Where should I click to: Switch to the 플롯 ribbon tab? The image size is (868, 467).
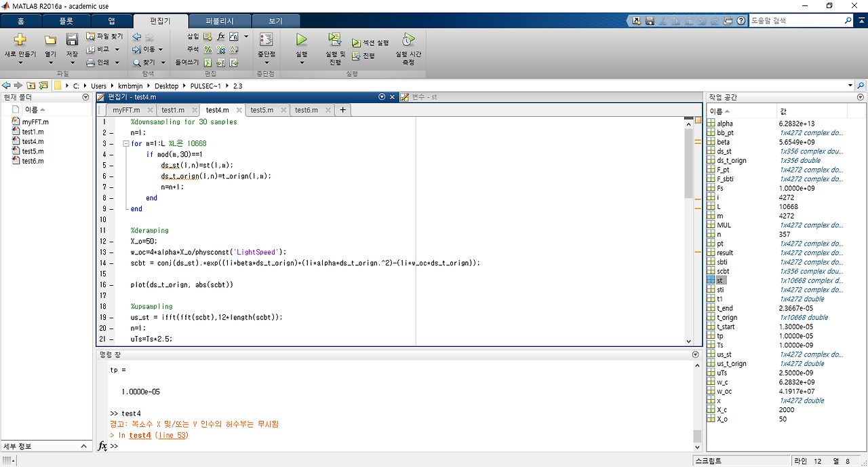pos(66,21)
